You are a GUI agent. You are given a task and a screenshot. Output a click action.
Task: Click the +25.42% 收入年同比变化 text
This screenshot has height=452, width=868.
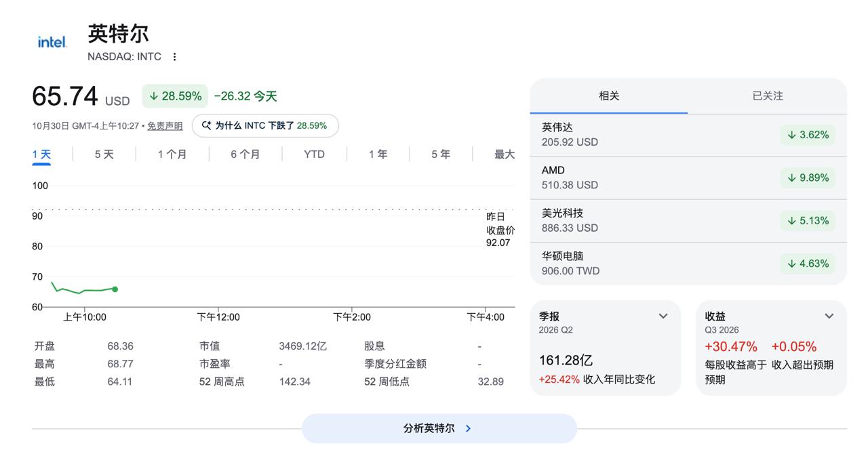(x=597, y=379)
